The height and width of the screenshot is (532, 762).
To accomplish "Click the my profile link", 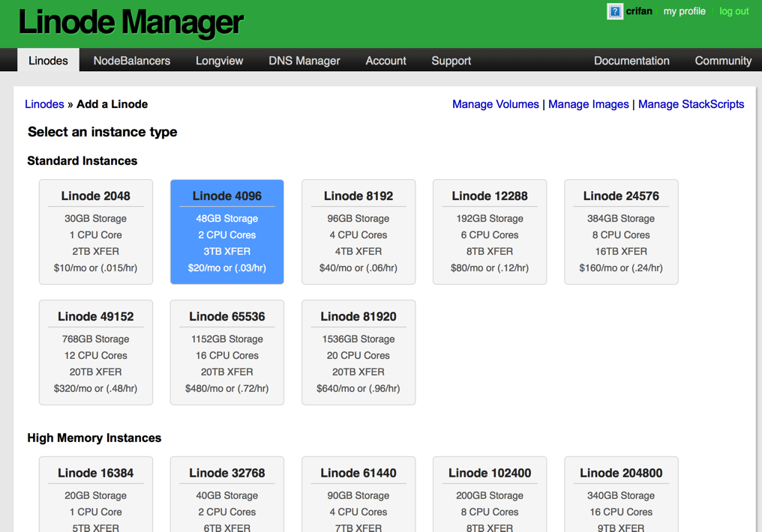I will (684, 11).
